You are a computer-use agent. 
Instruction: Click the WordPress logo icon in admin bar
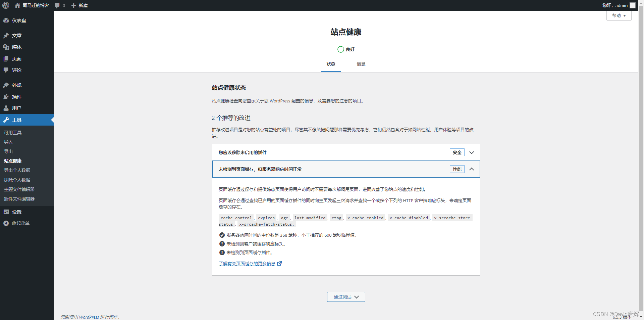(x=6, y=5)
